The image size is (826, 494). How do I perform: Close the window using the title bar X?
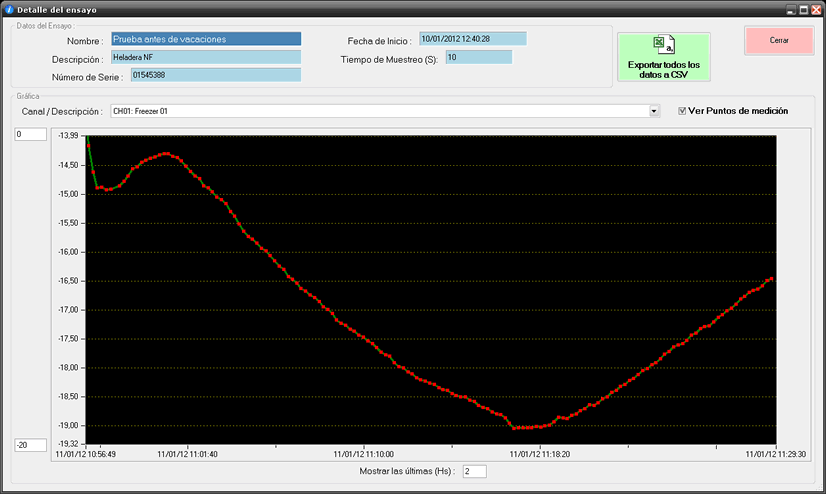816,8
